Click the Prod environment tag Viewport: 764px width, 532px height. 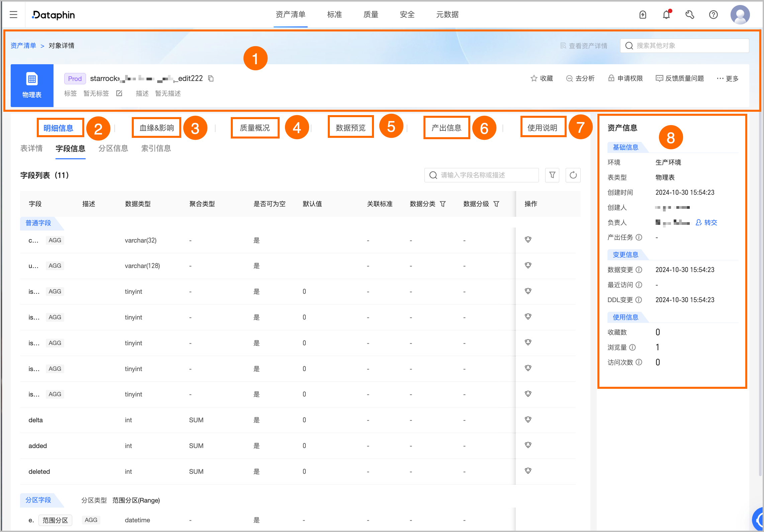pos(75,79)
